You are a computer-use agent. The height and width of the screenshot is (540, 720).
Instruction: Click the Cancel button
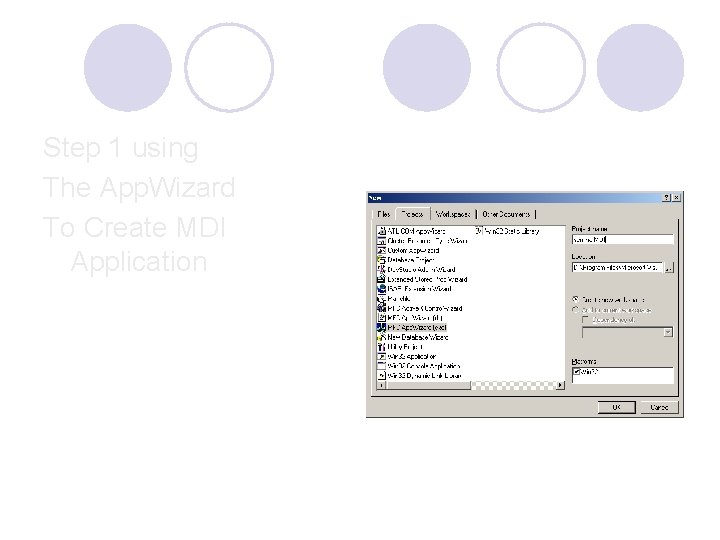pyautogui.click(x=659, y=407)
